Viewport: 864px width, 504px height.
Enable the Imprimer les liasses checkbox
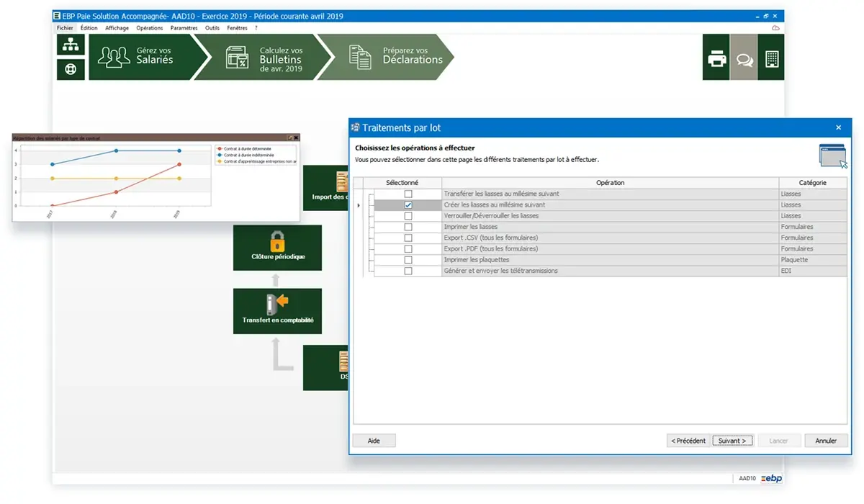coord(408,227)
